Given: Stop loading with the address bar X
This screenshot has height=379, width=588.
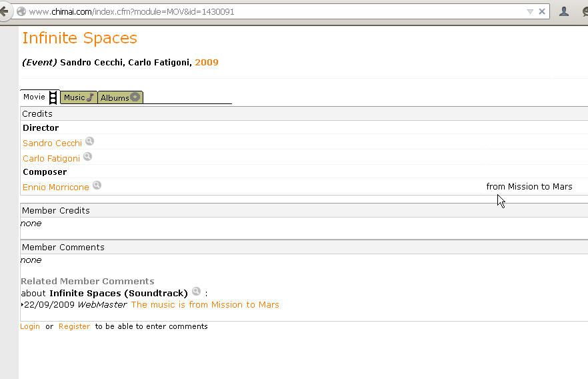Looking at the screenshot, I should (x=542, y=11).
